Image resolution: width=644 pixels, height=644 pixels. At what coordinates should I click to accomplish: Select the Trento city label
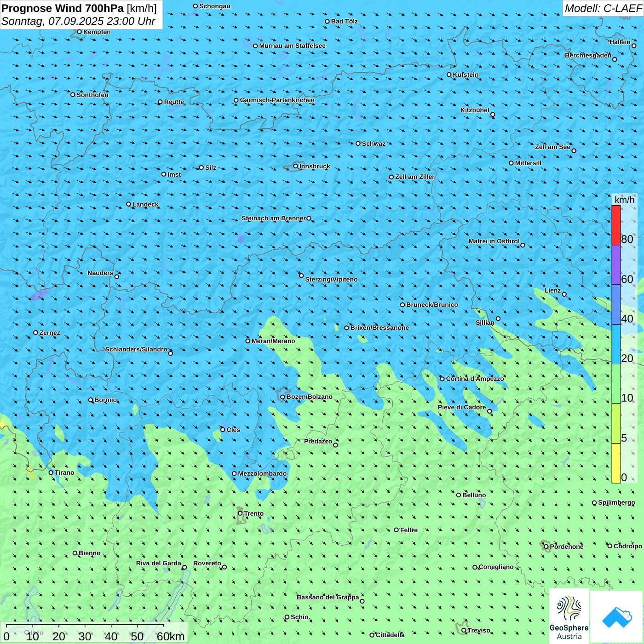(254, 513)
